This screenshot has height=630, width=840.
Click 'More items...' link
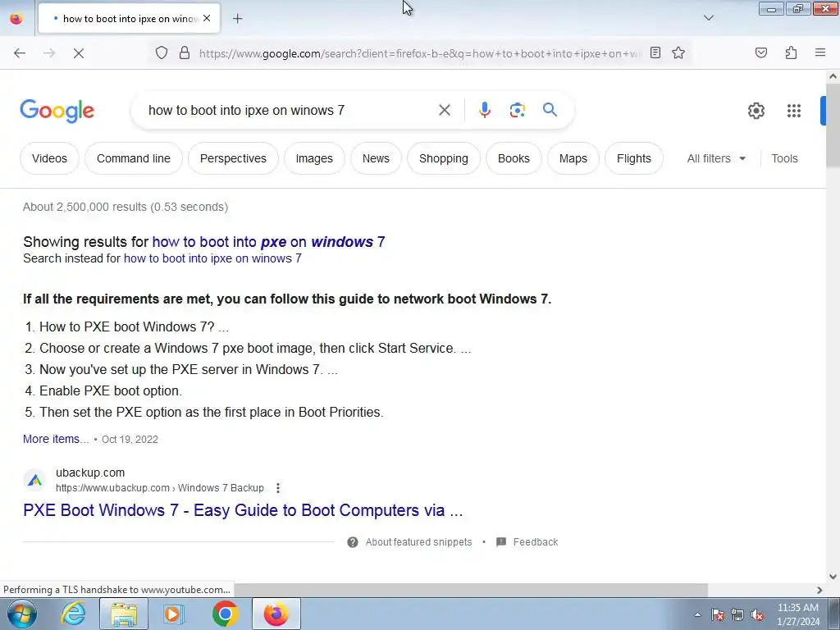tap(56, 439)
